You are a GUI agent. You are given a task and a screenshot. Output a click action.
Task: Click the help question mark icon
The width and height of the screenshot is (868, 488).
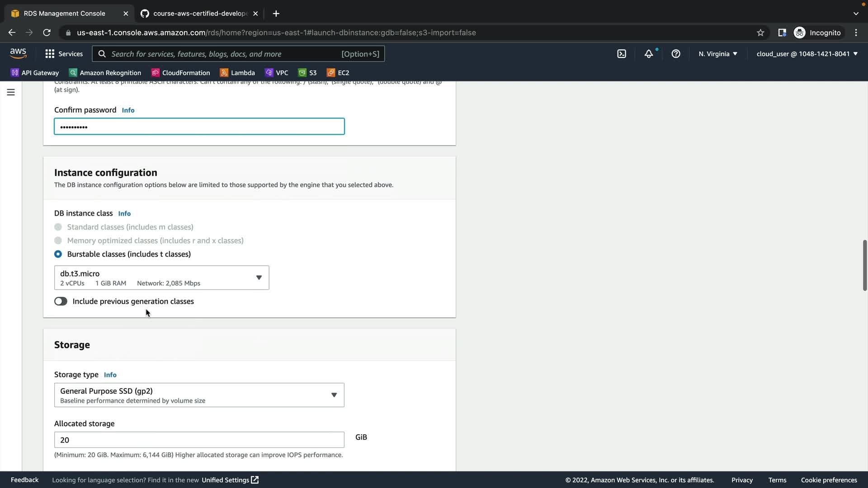(x=676, y=54)
